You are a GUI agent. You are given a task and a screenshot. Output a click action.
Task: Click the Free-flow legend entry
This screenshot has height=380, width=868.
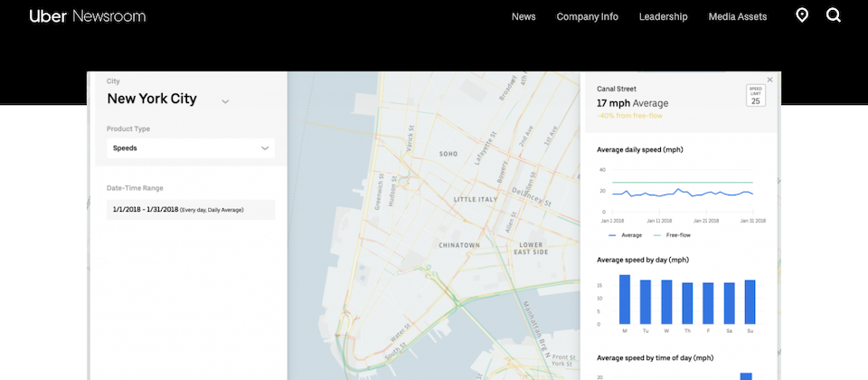coord(672,235)
